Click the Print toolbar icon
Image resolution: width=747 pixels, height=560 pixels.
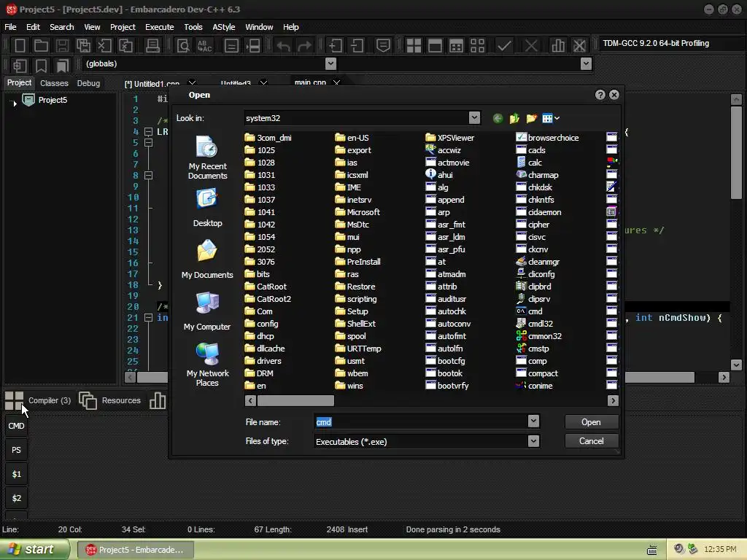(152, 46)
